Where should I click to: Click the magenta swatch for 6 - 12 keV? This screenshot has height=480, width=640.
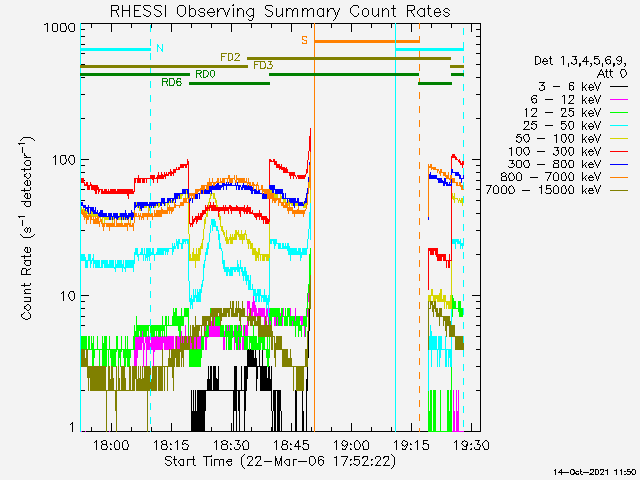point(619,100)
